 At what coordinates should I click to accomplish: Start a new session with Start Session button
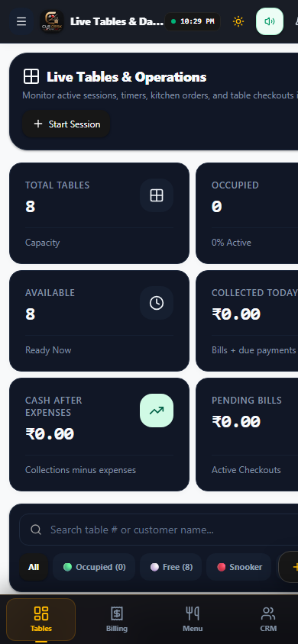tap(66, 124)
